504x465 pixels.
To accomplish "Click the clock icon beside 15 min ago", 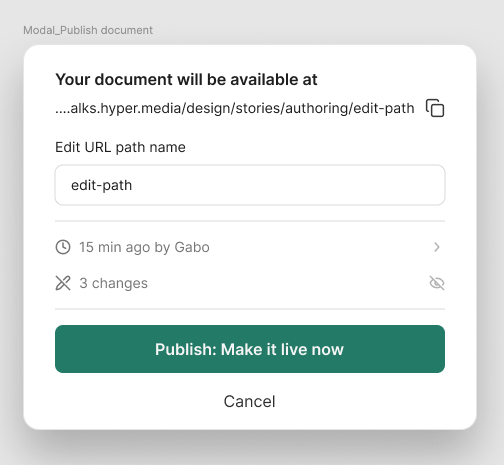I will pos(63,247).
